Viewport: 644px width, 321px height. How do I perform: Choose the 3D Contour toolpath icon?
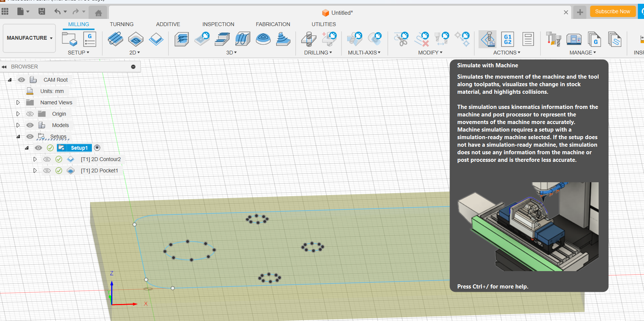click(243, 39)
